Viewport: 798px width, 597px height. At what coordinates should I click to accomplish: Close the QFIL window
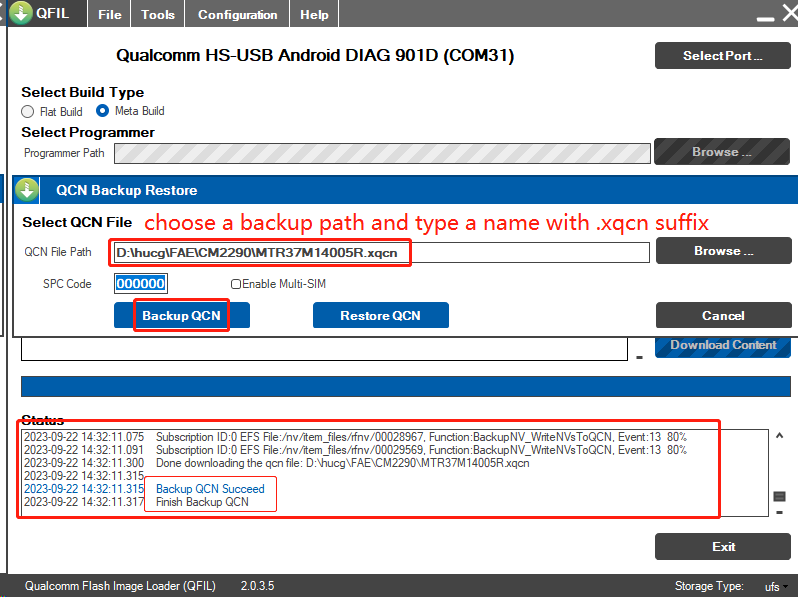click(790, 13)
